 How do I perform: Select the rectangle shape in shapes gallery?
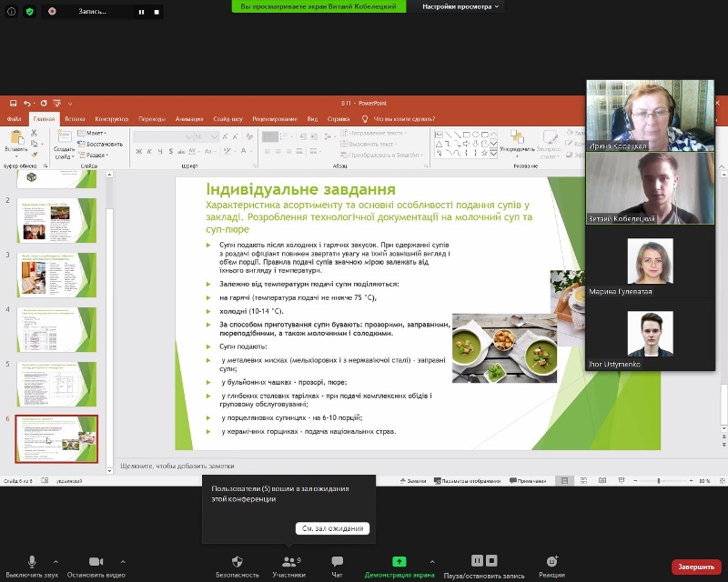tap(467, 134)
